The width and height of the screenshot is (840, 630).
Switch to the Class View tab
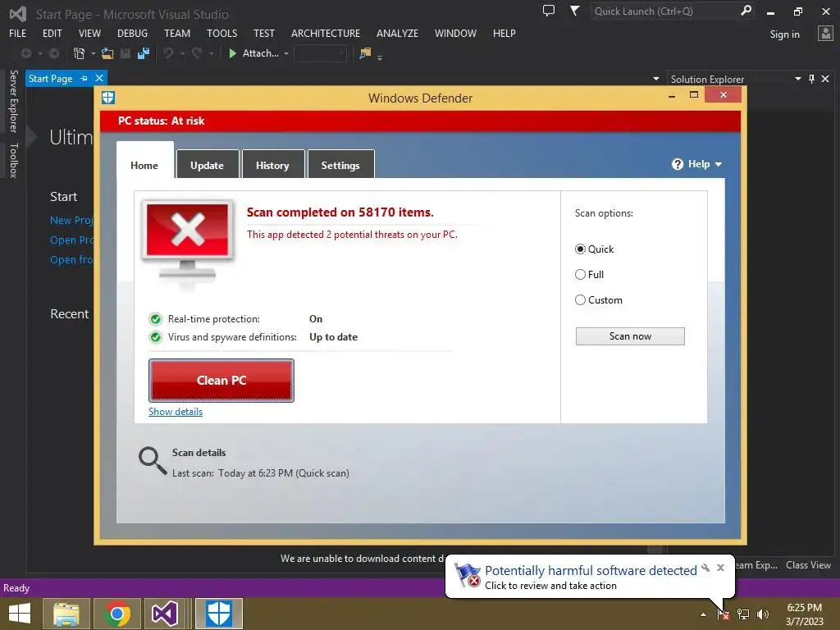click(808, 565)
